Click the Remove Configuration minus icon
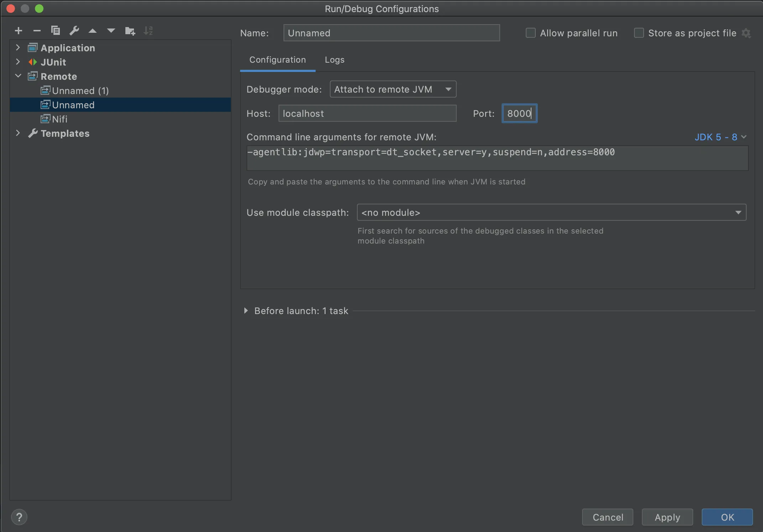Viewport: 763px width, 532px height. (x=37, y=31)
